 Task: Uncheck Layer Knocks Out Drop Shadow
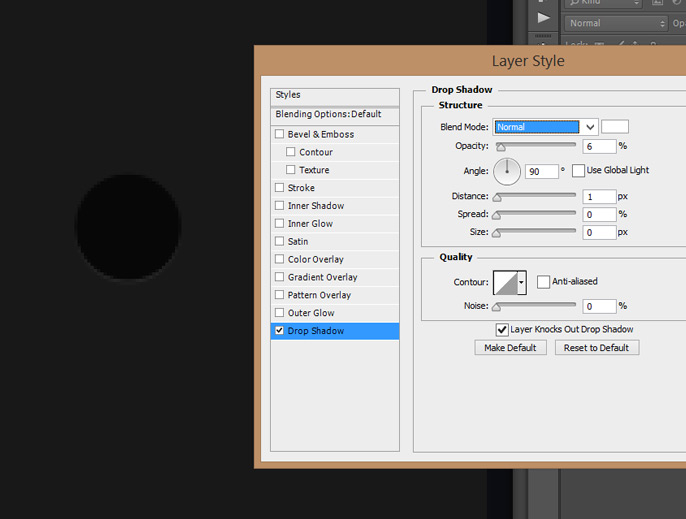pyautogui.click(x=502, y=329)
